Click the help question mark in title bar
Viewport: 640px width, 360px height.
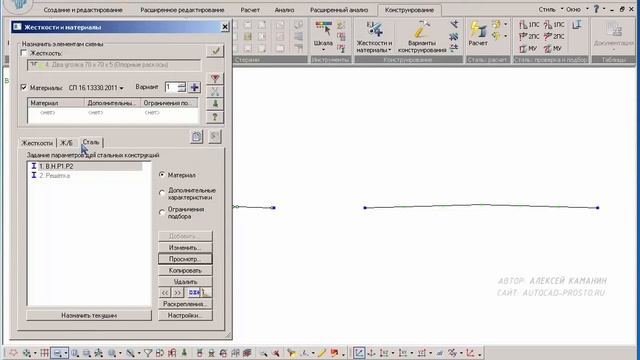coord(596,9)
